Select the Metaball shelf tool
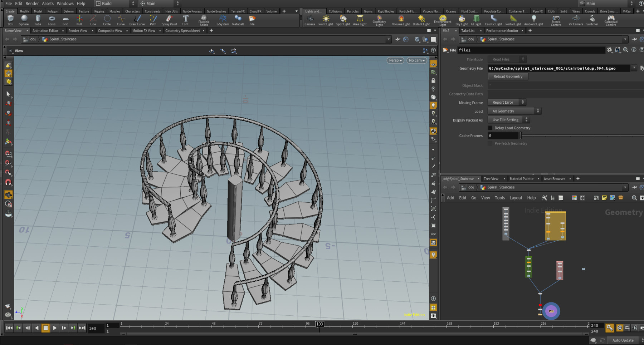This screenshot has width=644, height=345. (237, 20)
